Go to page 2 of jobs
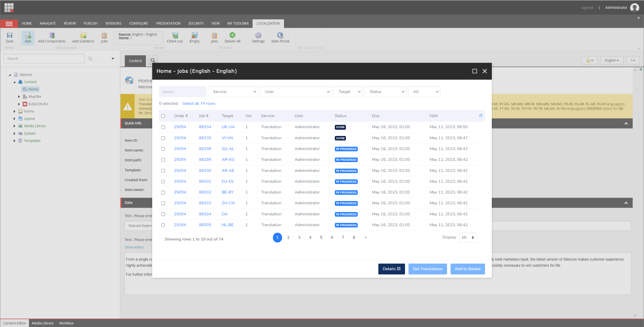This screenshot has height=327, width=644. [288, 237]
